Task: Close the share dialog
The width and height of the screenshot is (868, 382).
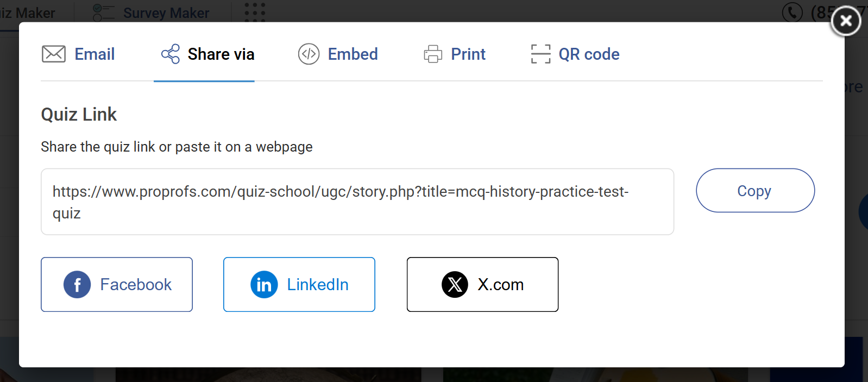Action: 846,21
